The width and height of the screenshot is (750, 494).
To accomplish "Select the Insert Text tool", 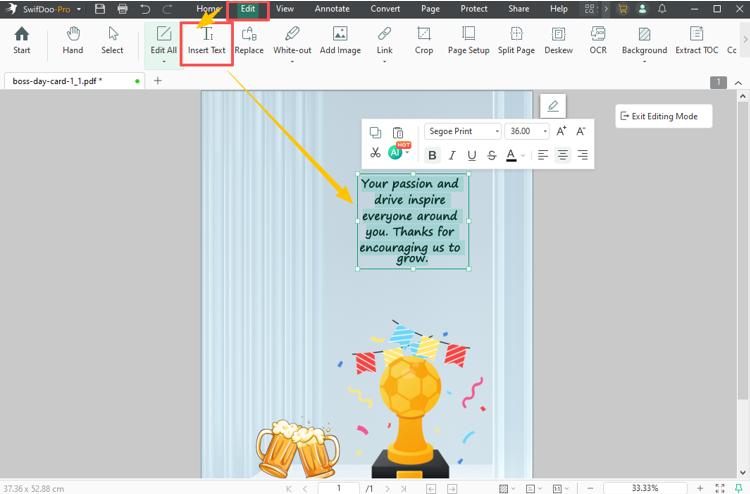I will tap(207, 40).
